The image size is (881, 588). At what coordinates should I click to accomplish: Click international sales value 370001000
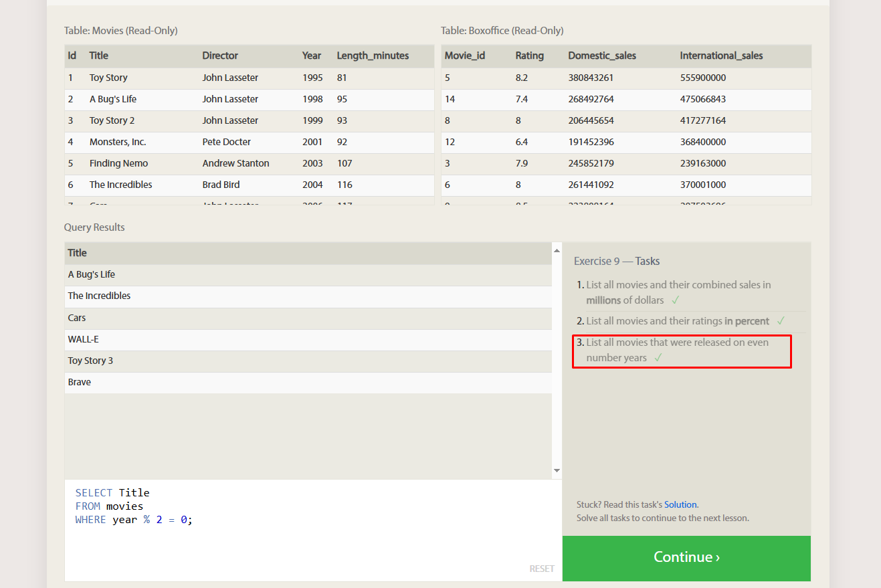point(703,185)
